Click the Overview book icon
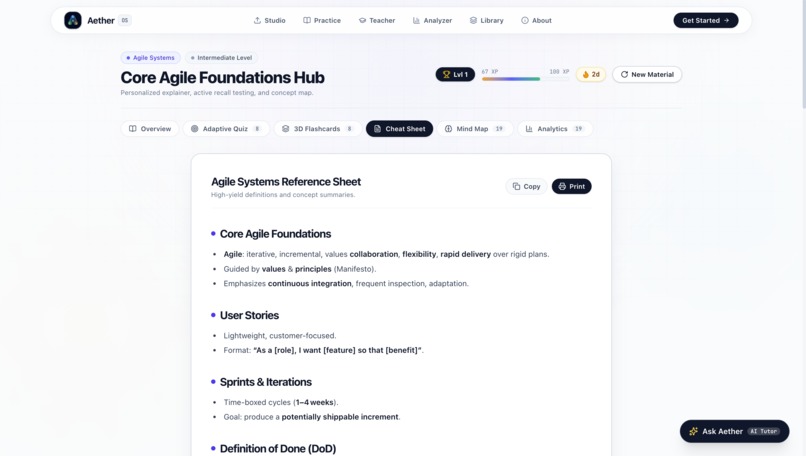This screenshot has width=806, height=456. coord(133,129)
